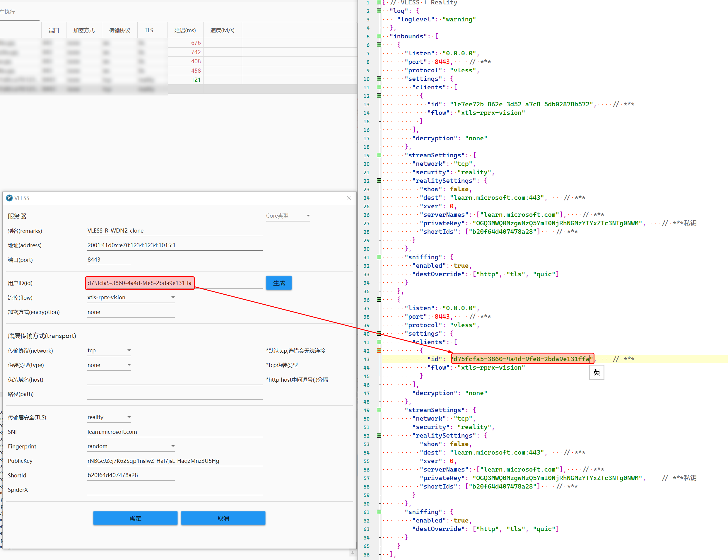Click the 速度(M/s) column header
The image size is (728, 560).
point(222,30)
